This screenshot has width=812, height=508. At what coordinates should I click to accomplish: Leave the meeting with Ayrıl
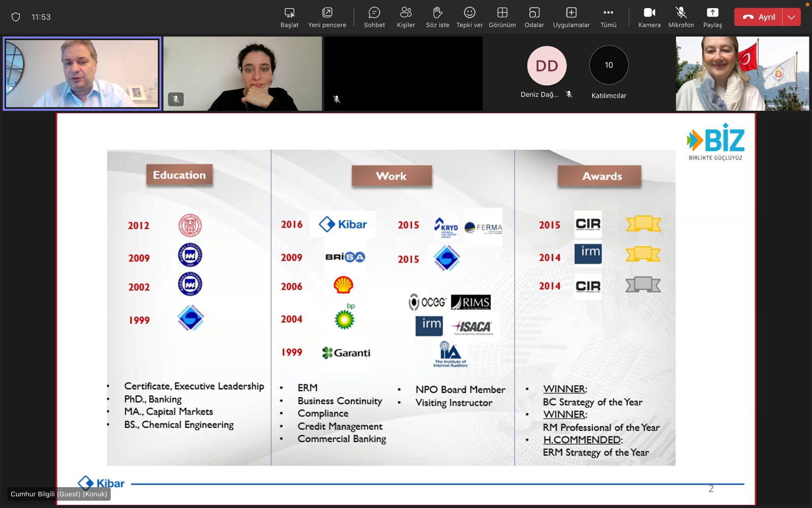point(759,17)
